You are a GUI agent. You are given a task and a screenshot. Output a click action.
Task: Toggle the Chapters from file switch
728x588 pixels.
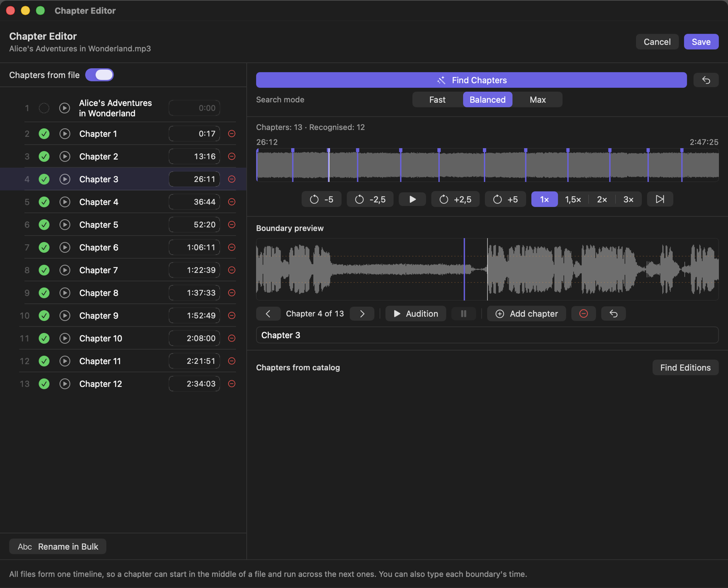[99, 75]
